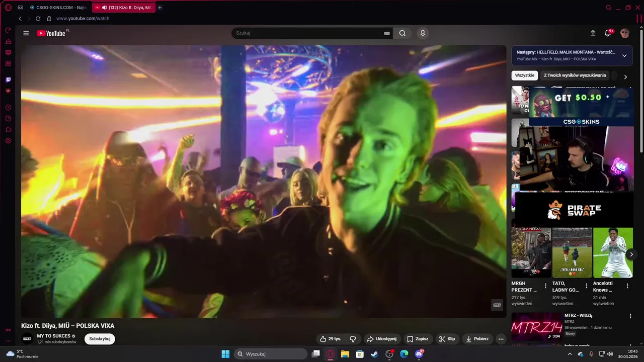Open Discord from the taskbar
The width and height of the screenshot is (644, 362).
(x=419, y=354)
